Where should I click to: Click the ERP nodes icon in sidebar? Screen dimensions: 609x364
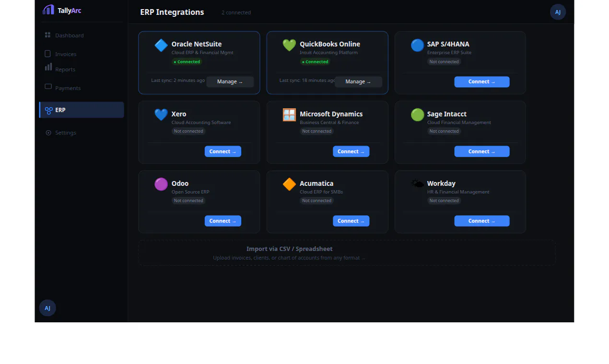tap(48, 111)
